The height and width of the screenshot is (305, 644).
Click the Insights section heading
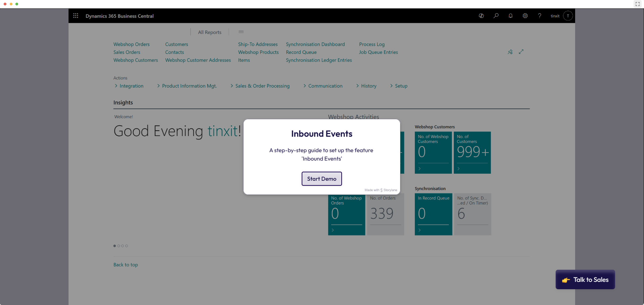click(123, 102)
